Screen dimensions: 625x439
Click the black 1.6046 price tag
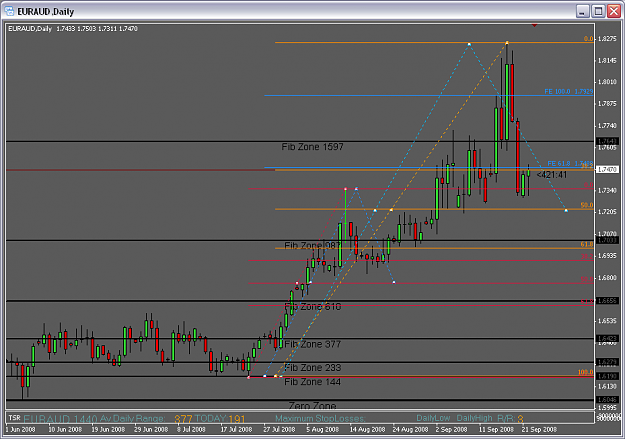point(607,400)
